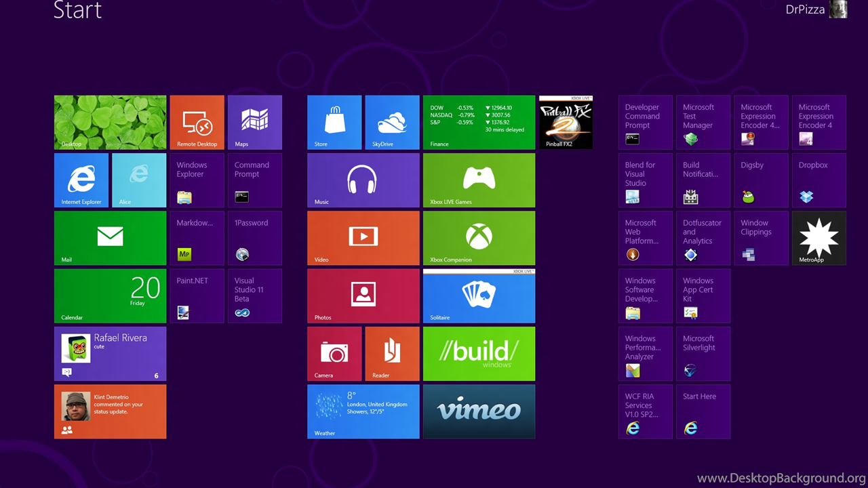
Task: Open the Start Here tile
Action: point(703,411)
